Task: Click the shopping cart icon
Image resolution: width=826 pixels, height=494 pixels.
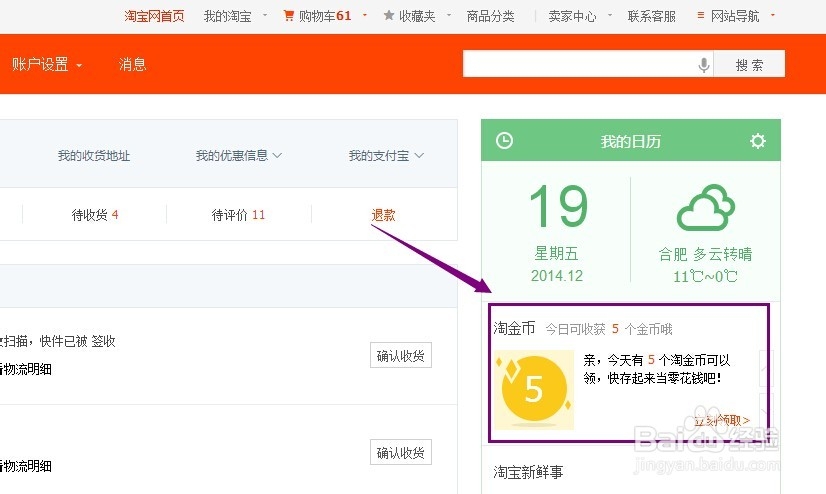Action: (289, 16)
